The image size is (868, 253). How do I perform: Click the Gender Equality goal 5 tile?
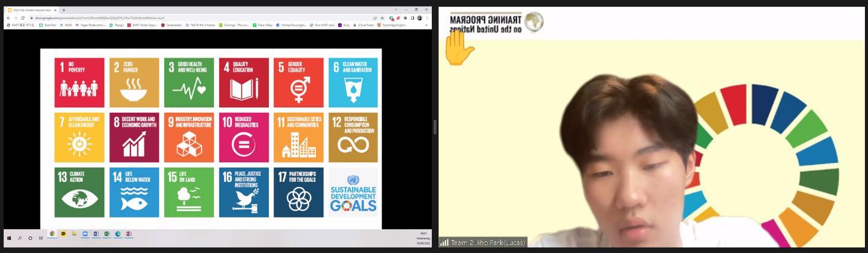298,83
